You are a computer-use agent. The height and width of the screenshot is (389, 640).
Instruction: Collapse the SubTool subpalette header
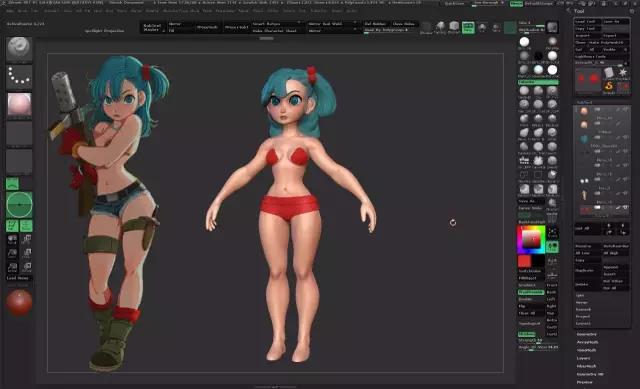point(584,102)
